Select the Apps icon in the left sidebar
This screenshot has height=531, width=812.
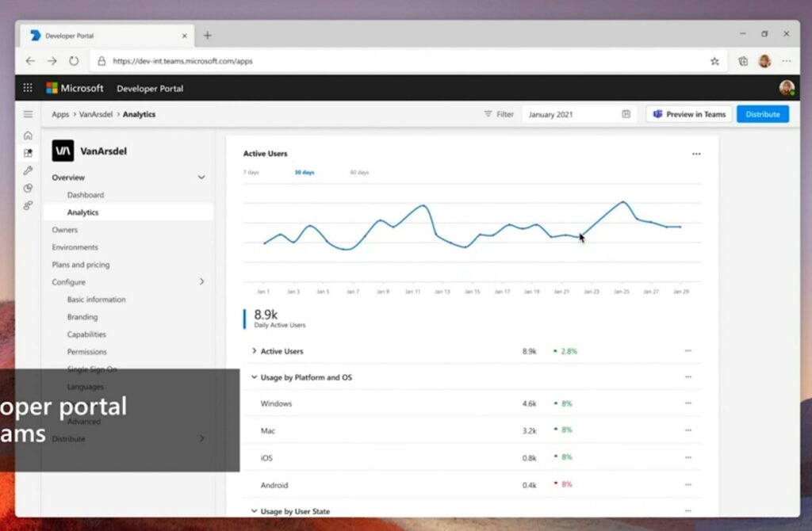point(29,153)
